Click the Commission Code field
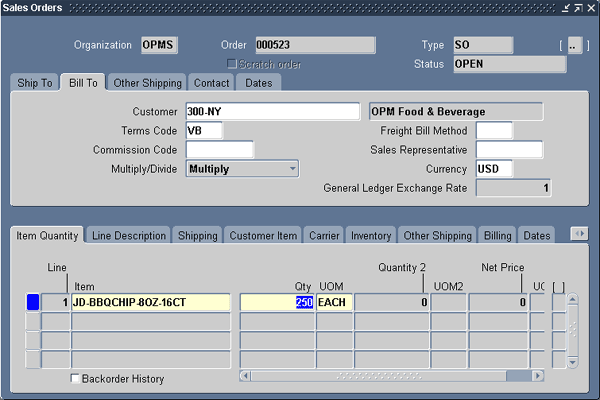The width and height of the screenshot is (600, 400). pyautogui.click(x=220, y=150)
